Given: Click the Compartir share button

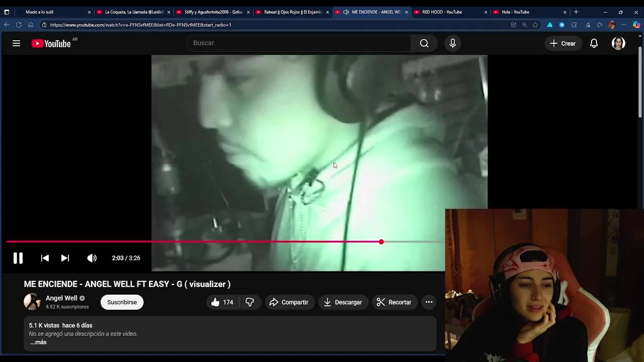Looking at the screenshot, I should (x=289, y=302).
